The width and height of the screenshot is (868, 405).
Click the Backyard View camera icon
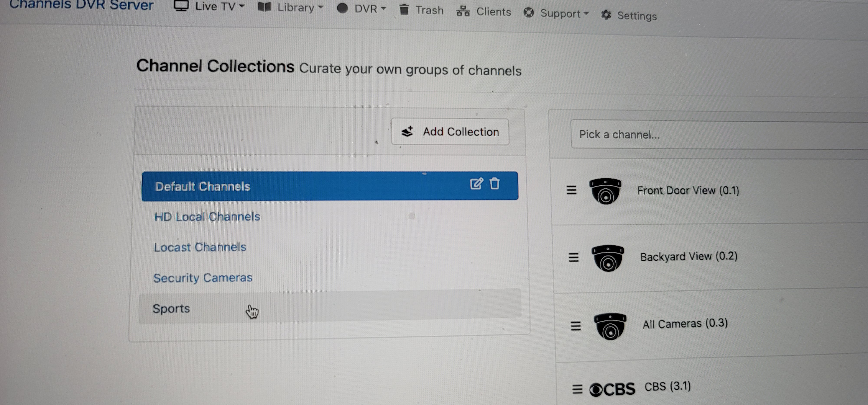(608, 258)
